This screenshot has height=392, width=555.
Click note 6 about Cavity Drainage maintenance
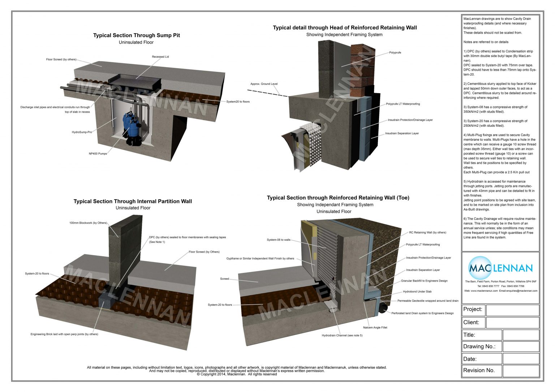[x=500, y=228]
